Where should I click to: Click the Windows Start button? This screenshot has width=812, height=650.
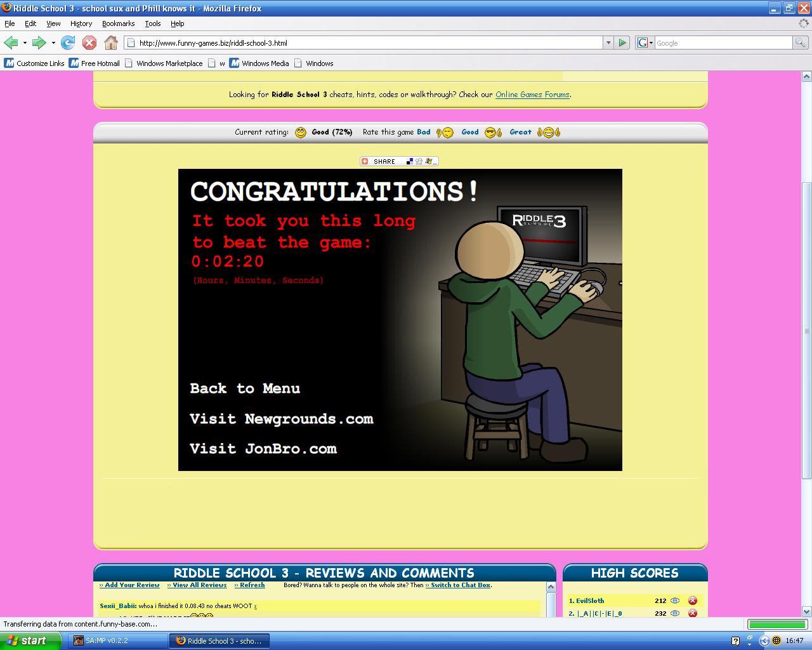pyautogui.click(x=31, y=640)
